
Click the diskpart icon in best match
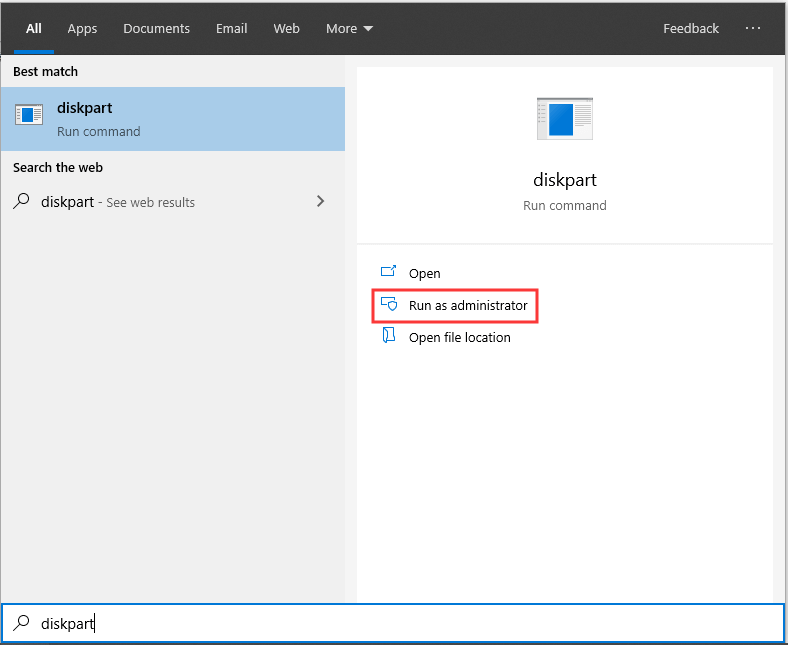[29, 115]
